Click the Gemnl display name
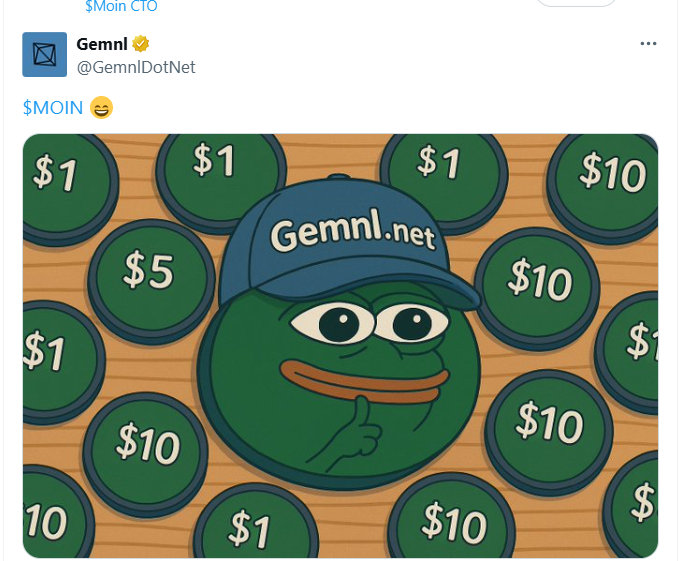The image size is (693, 561). click(102, 44)
